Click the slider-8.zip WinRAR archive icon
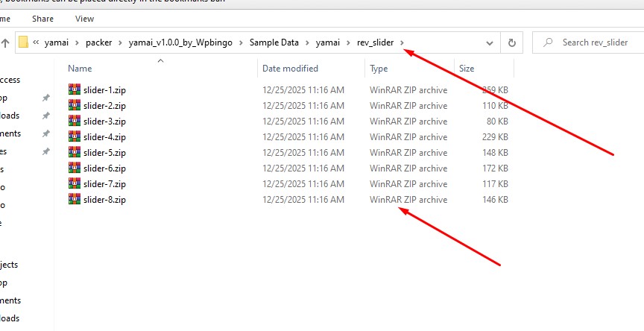644x331 pixels. 75,199
